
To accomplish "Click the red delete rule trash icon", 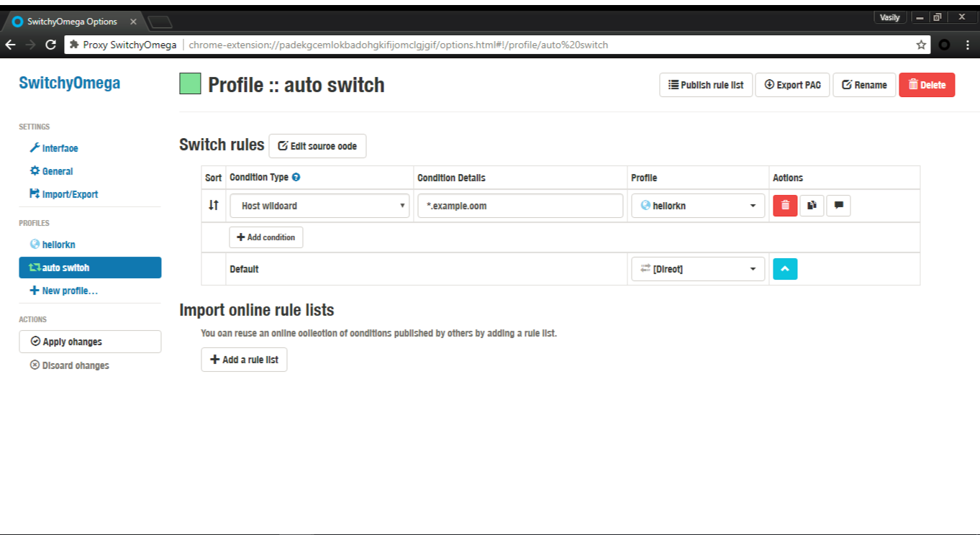I will [x=785, y=206].
